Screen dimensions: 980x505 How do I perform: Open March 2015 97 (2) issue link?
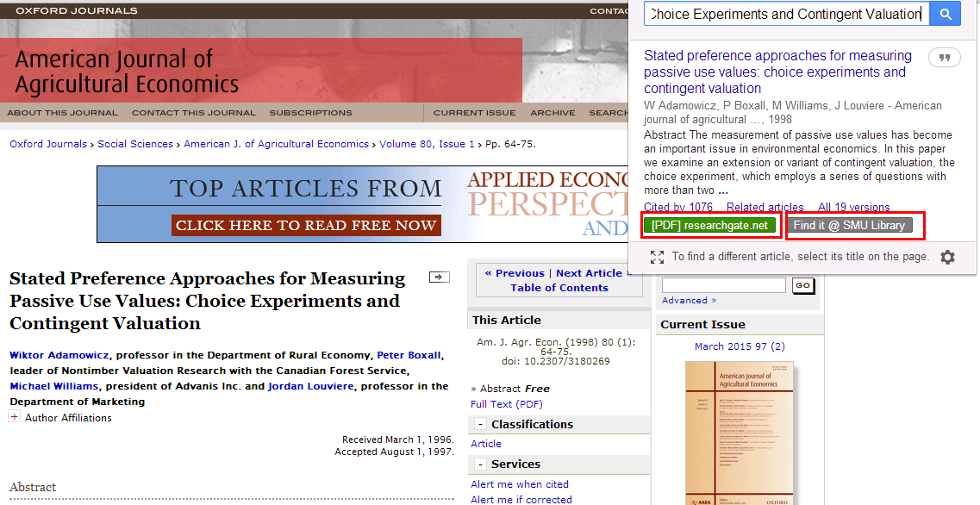(740, 346)
